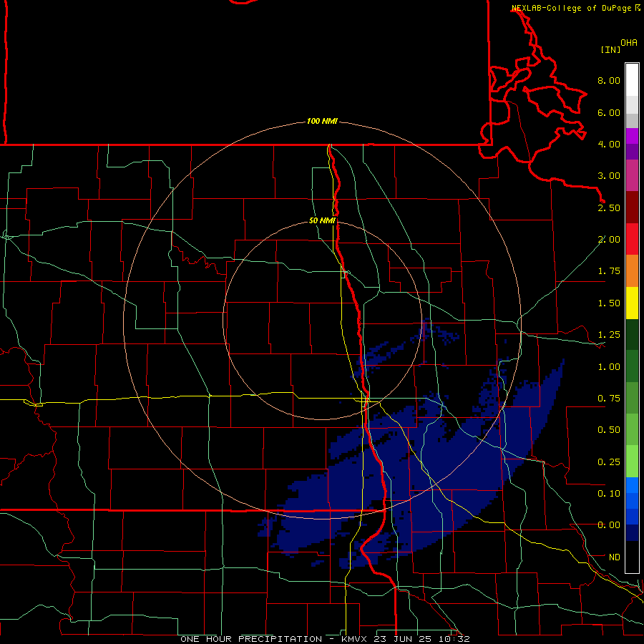Click the ND legend label

coord(615,557)
